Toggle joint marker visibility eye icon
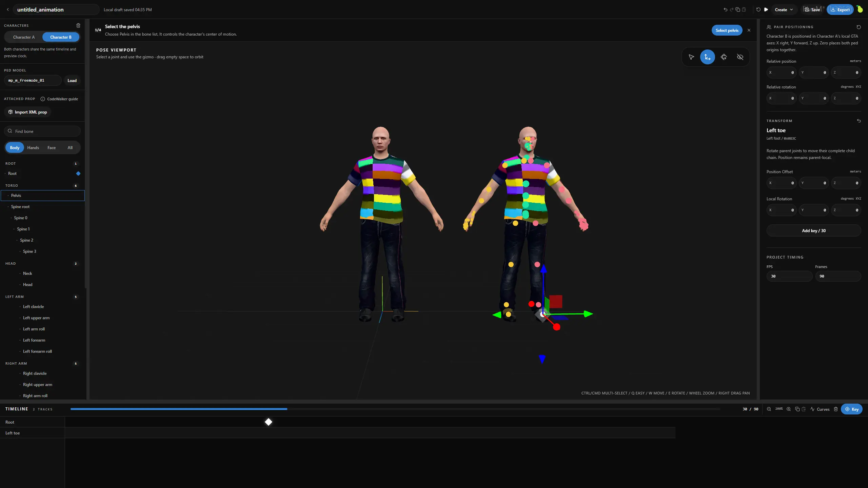868x488 pixels. point(740,57)
